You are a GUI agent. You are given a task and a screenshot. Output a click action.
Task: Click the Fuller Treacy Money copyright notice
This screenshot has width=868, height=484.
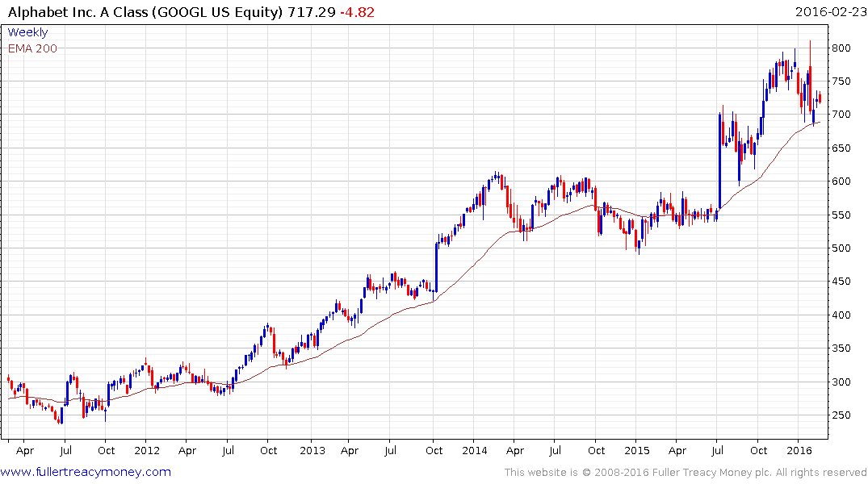pos(686,473)
